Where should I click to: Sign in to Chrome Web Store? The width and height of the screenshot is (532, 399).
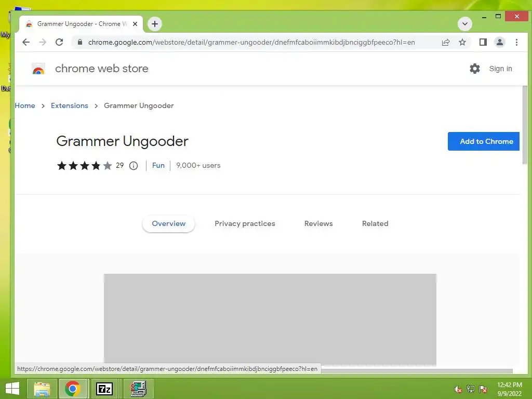click(x=500, y=69)
